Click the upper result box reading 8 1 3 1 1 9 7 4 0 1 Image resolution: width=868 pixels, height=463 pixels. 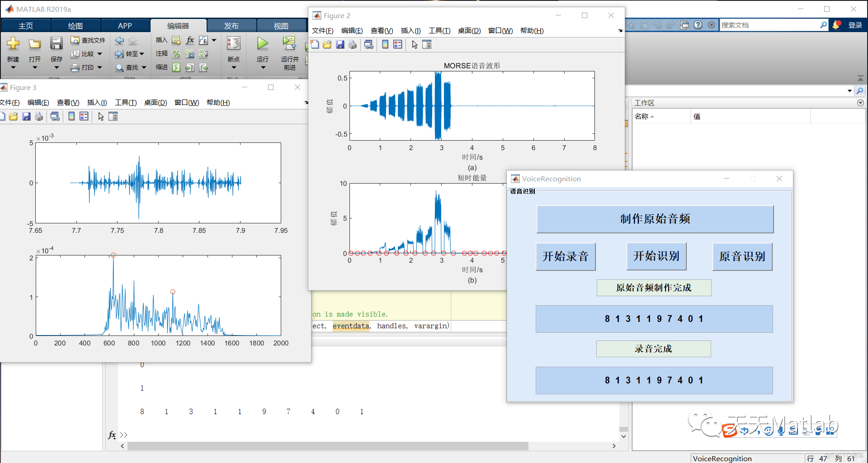pos(654,319)
